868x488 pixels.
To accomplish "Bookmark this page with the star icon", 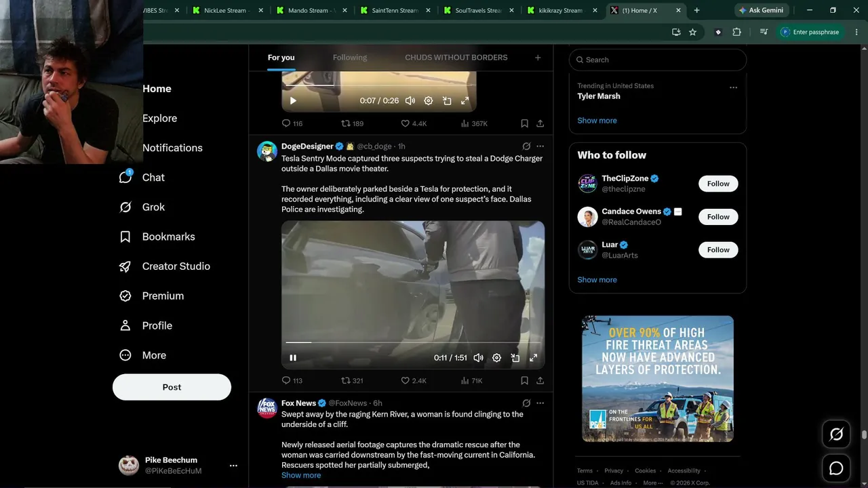I will click(x=692, y=32).
